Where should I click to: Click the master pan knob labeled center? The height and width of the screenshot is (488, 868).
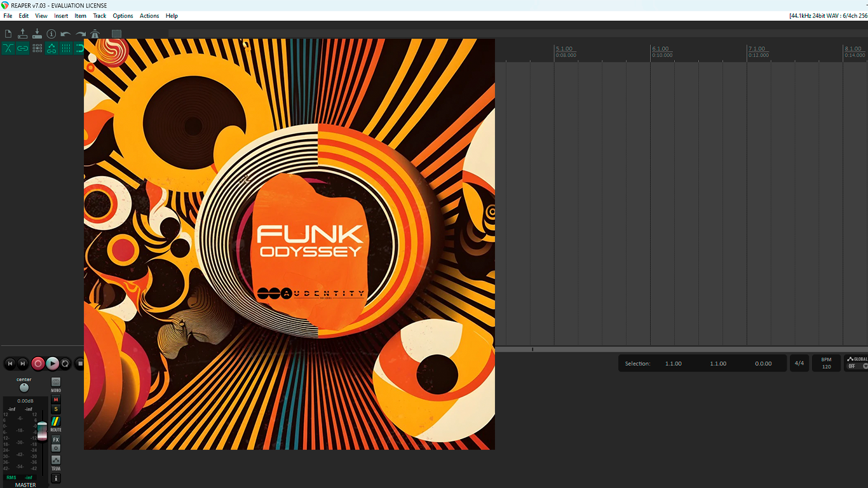tap(24, 388)
